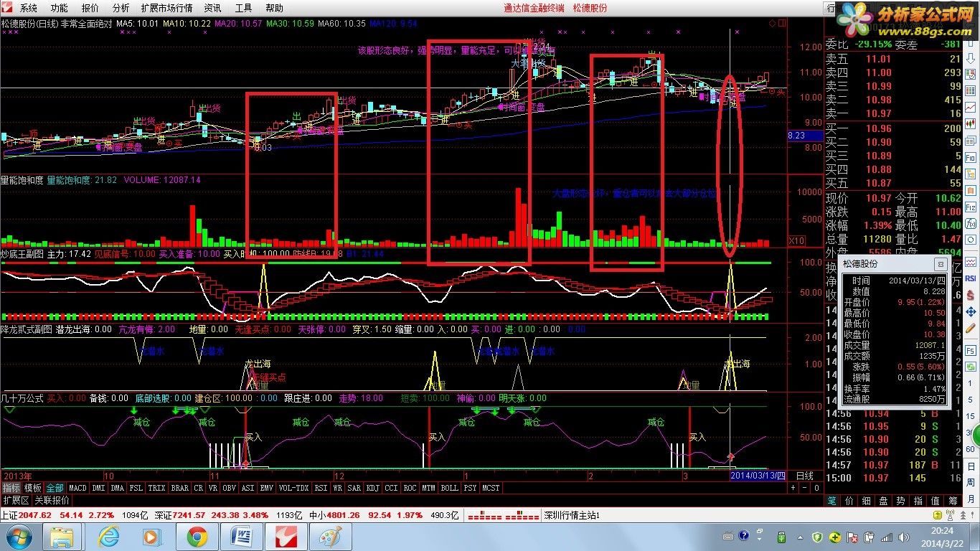Image resolution: width=980 pixels, height=551 pixels.
Task: Click the wavy indicator lines icon
Action: click(x=970, y=262)
